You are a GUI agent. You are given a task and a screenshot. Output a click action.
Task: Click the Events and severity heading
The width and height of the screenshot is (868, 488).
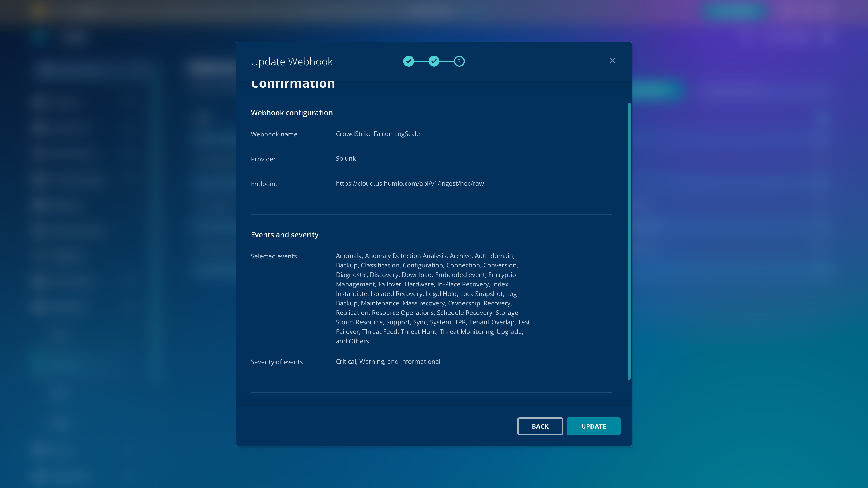284,235
